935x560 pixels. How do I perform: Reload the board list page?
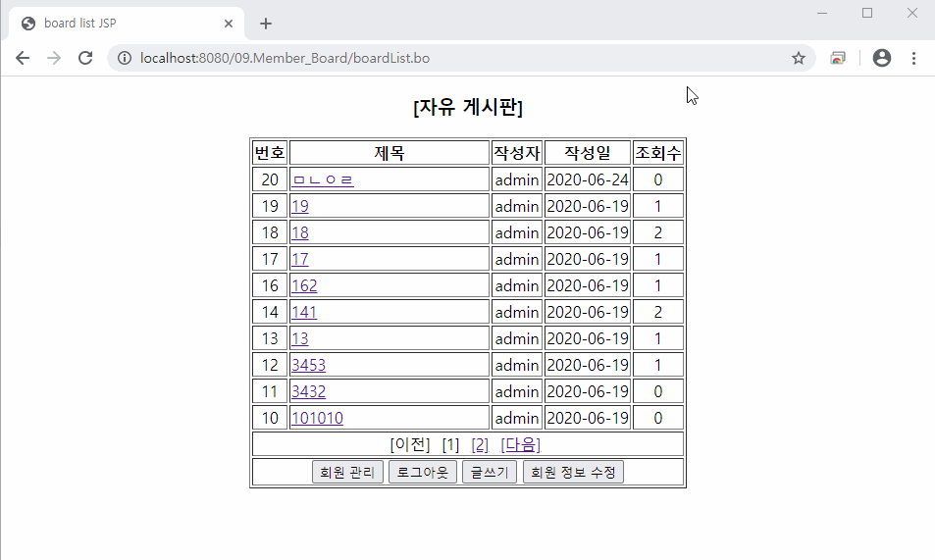(x=85, y=58)
